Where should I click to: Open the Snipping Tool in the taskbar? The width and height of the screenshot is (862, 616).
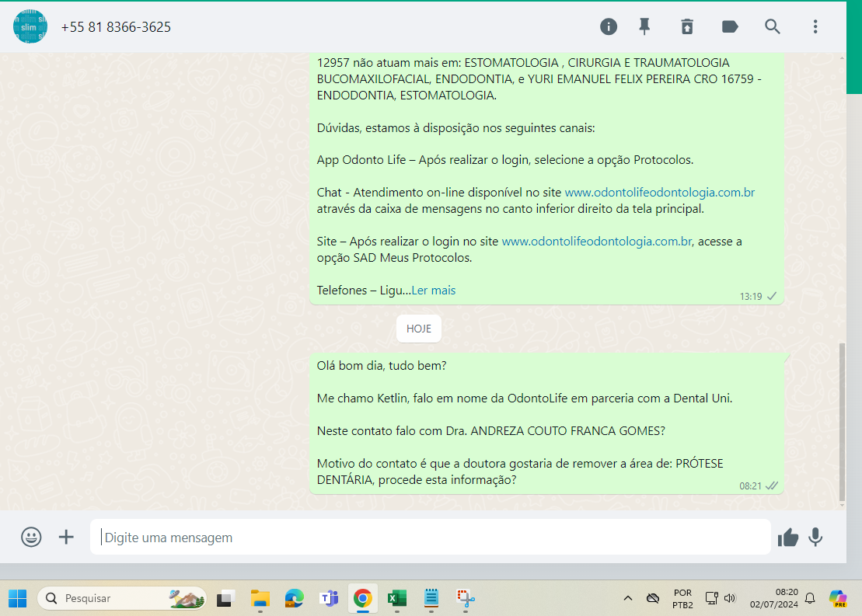(x=465, y=598)
